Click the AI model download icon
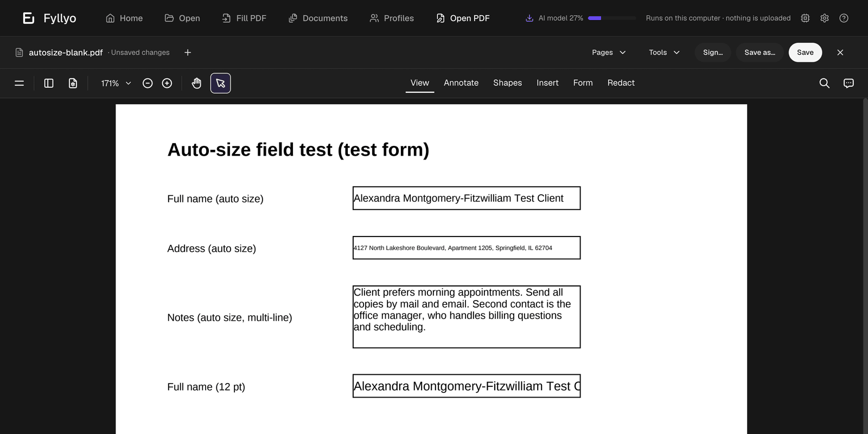 click(529, 18)
